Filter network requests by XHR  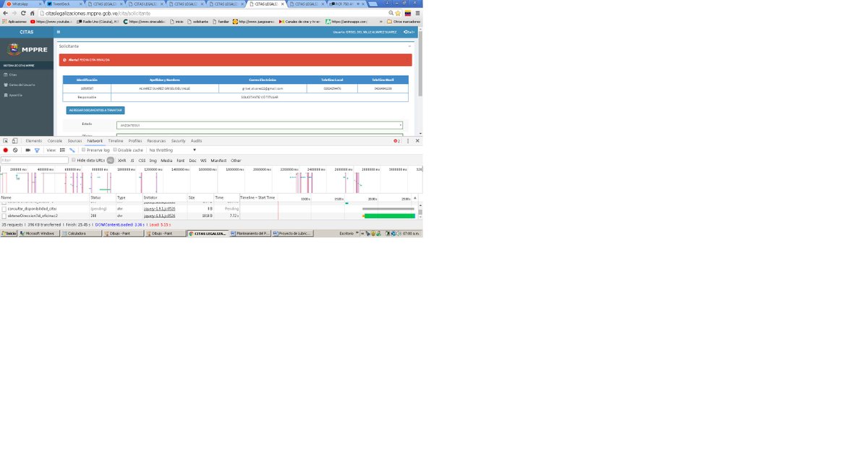(122, 161)
